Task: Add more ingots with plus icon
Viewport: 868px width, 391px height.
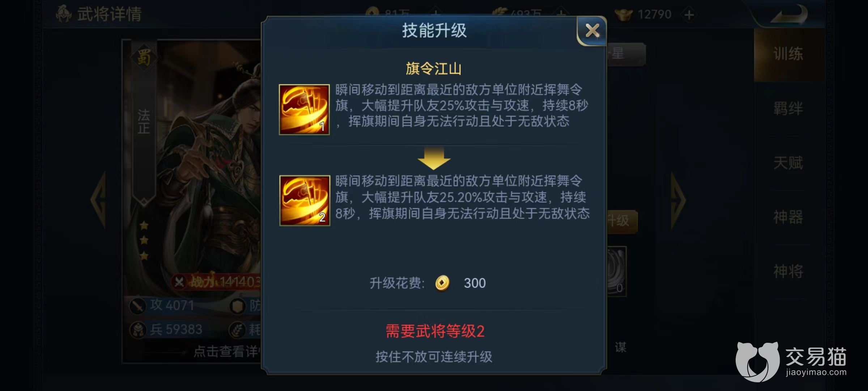Action: (x=689, y=15)
